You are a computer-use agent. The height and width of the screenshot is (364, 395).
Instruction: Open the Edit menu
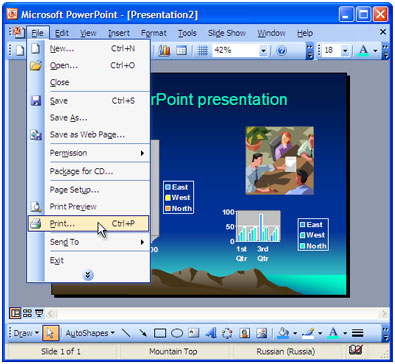pos(62,33)
